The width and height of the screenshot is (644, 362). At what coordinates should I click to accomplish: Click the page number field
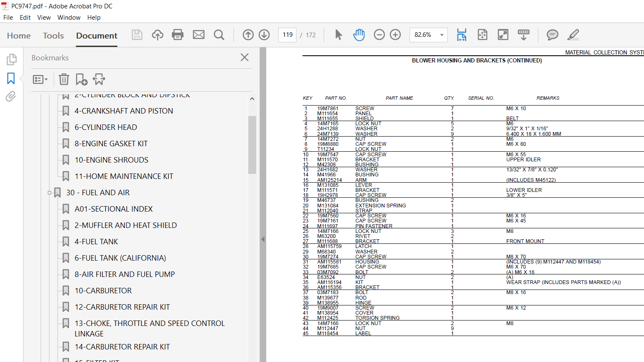pyautogui.click(x=288, y=35)
